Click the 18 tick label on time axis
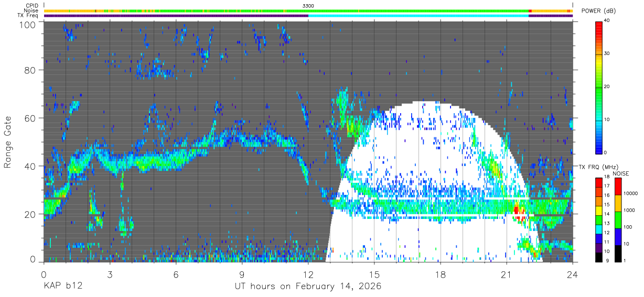Screen dimensions: 644x297 [441, 273]
